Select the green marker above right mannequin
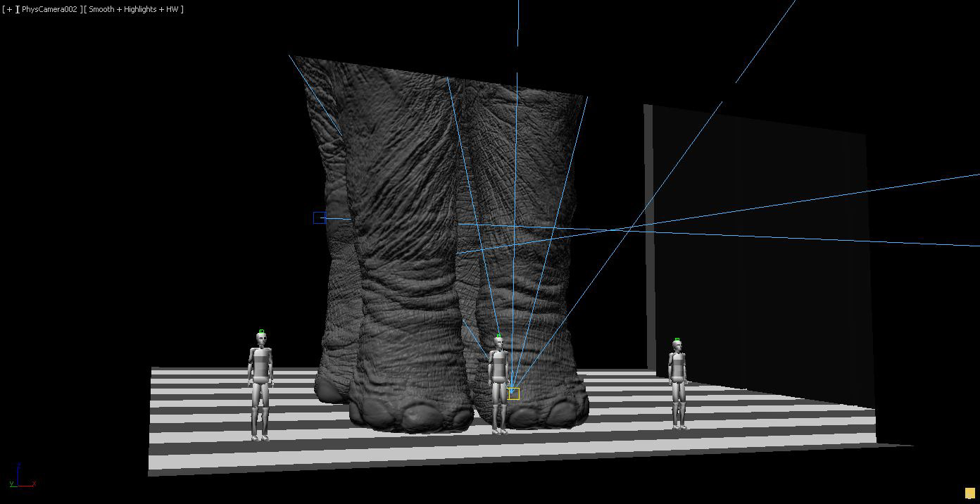 [677, 340]
